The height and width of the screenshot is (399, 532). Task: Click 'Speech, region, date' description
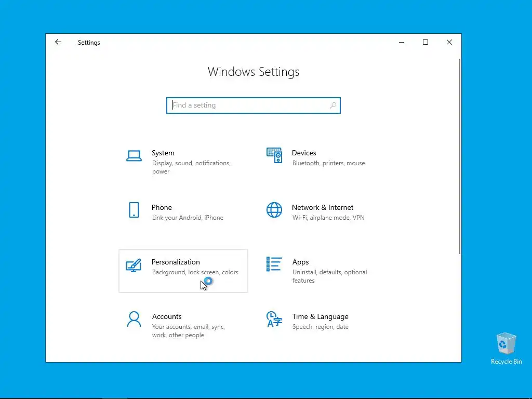point(320,327)
